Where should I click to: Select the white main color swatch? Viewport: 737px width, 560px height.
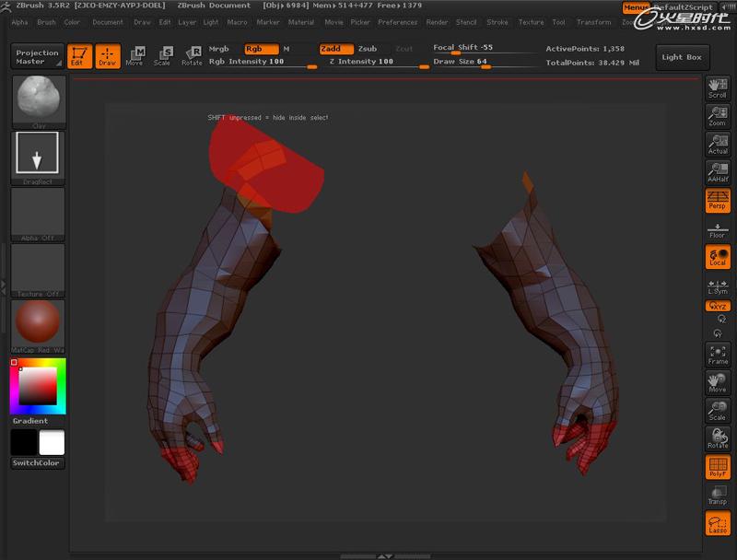click(x=52, y=442)
